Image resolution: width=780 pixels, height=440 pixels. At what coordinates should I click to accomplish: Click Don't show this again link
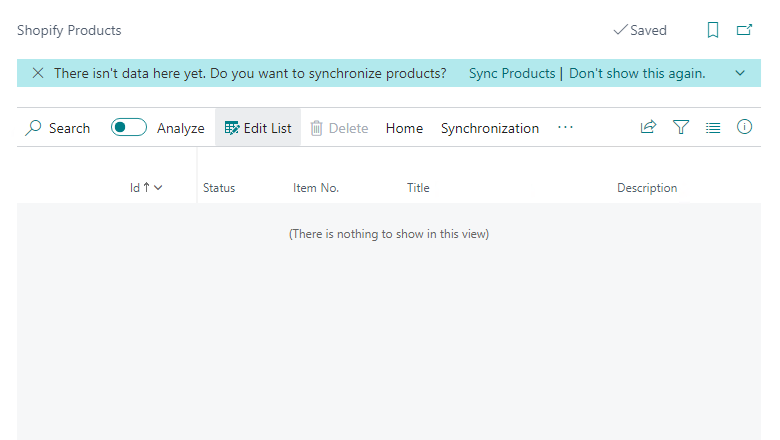[x=637, y=73]
